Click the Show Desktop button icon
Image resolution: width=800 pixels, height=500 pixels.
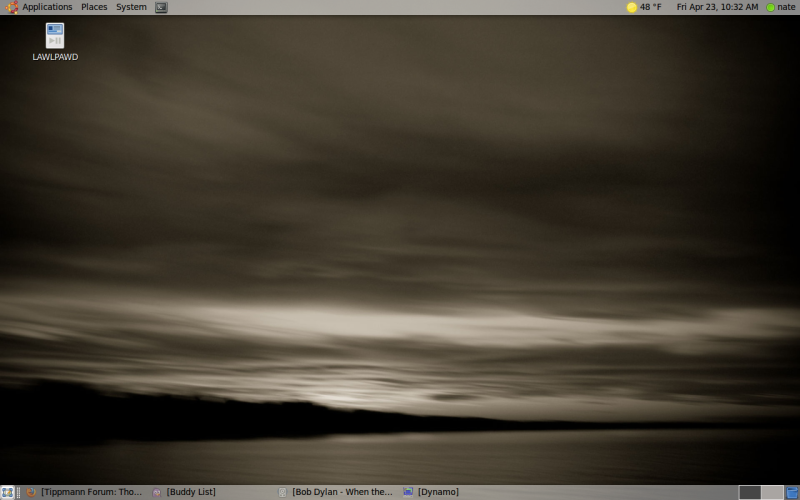pyautogui.click(x=7, y=492)
